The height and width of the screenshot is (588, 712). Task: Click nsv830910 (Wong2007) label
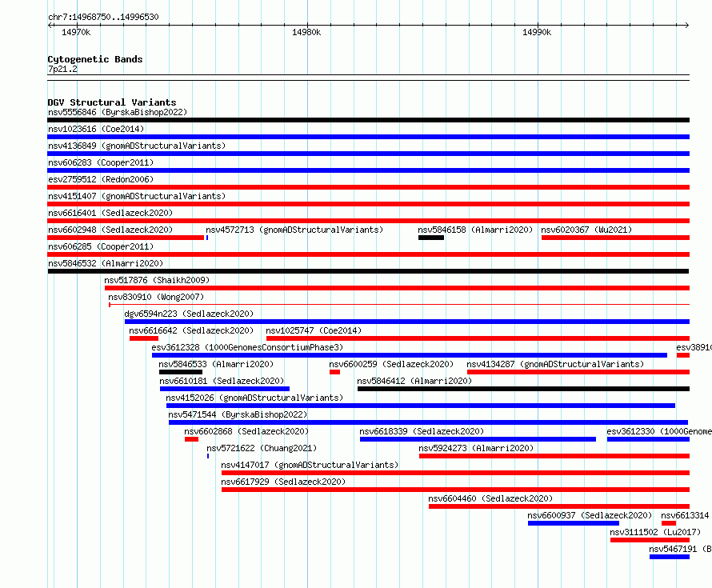(156, 297)
